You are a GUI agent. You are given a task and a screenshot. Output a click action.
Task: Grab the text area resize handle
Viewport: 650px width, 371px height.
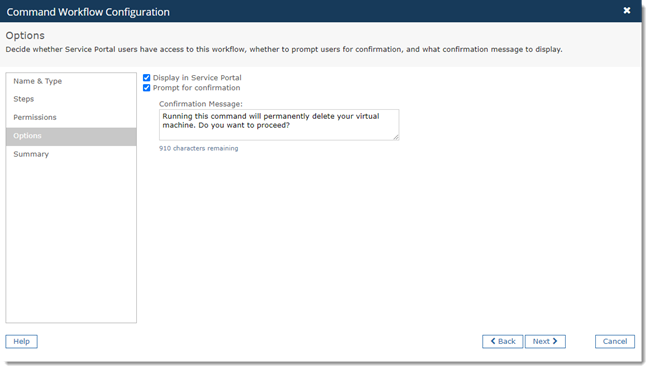[x=396, y=138]
